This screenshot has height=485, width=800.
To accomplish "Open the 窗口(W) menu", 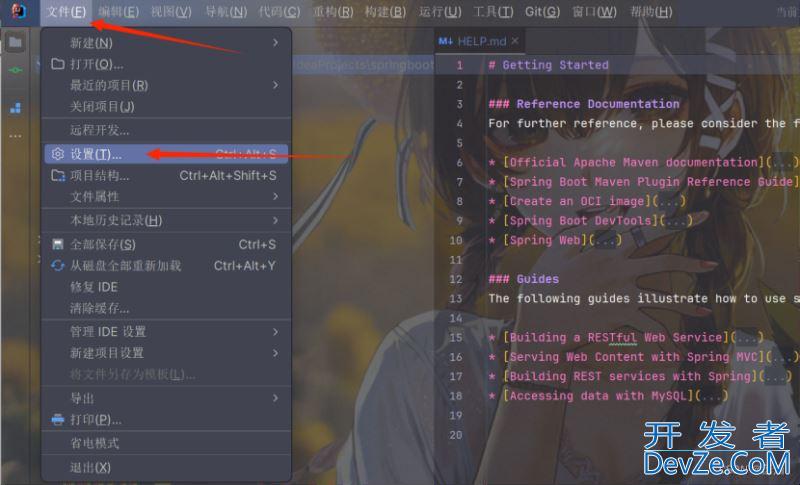I will tap(594, 12).
